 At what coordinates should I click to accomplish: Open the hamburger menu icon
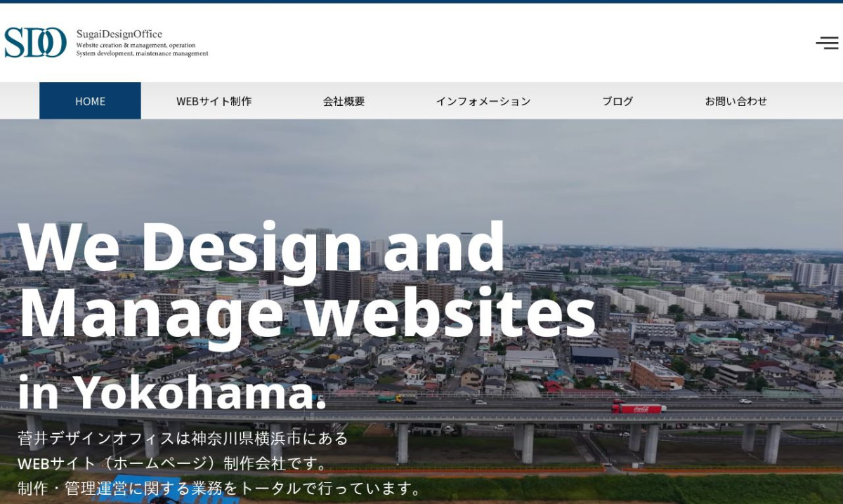(826, 43)
